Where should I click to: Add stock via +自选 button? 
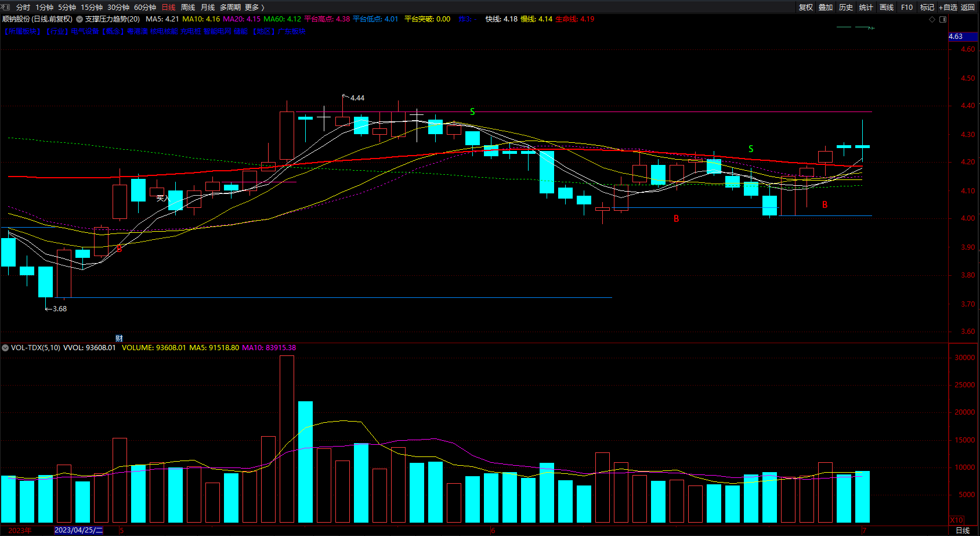coord(948,7)
